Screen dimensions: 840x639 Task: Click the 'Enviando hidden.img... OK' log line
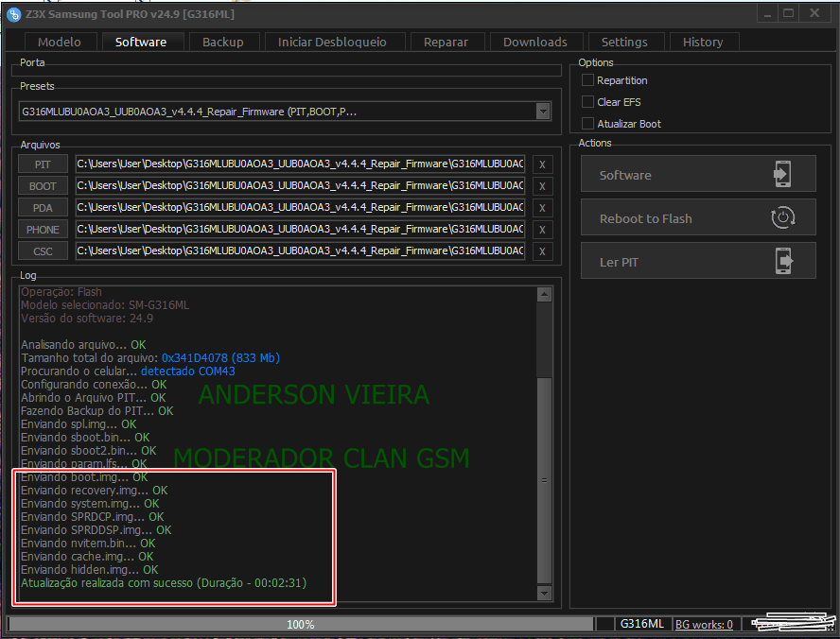(90, 570)
